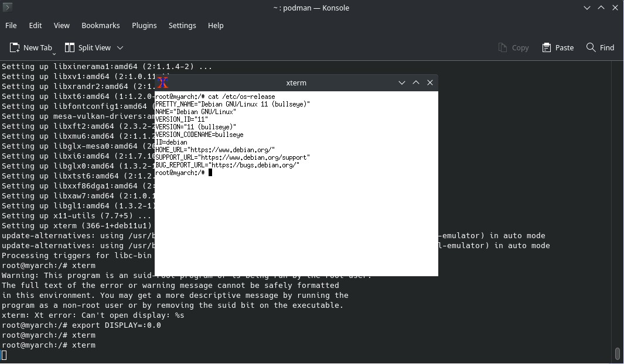Image resolution: width=624 pixels, height=364 pixels.
Task: Open the Plugins menu
Action: (x=144, y=25)
